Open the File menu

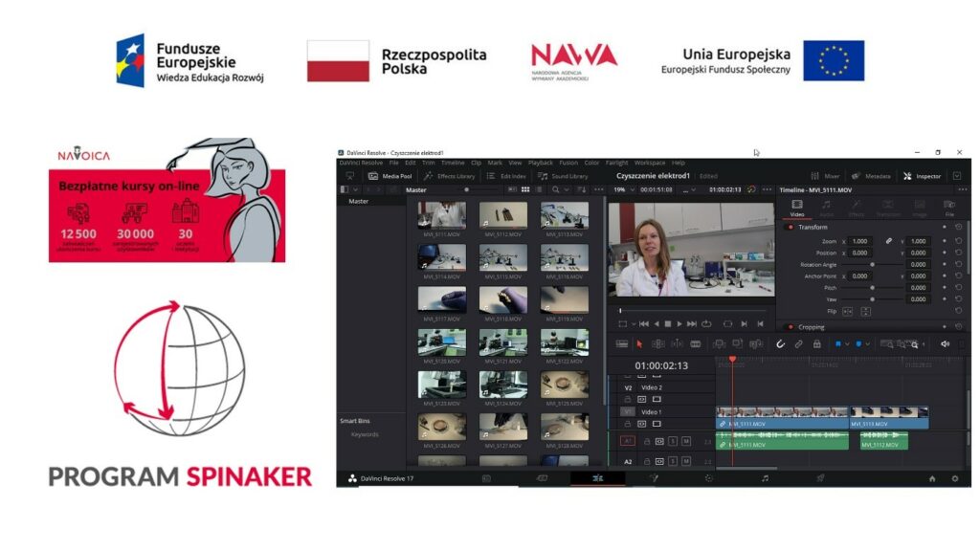click(393, 163)
